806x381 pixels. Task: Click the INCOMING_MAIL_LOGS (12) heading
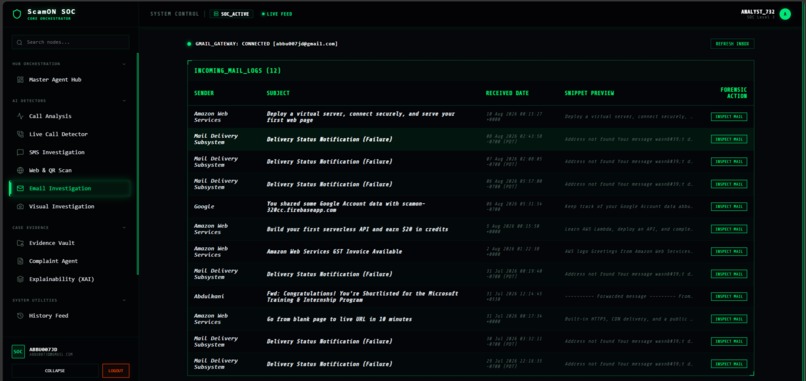237,71
